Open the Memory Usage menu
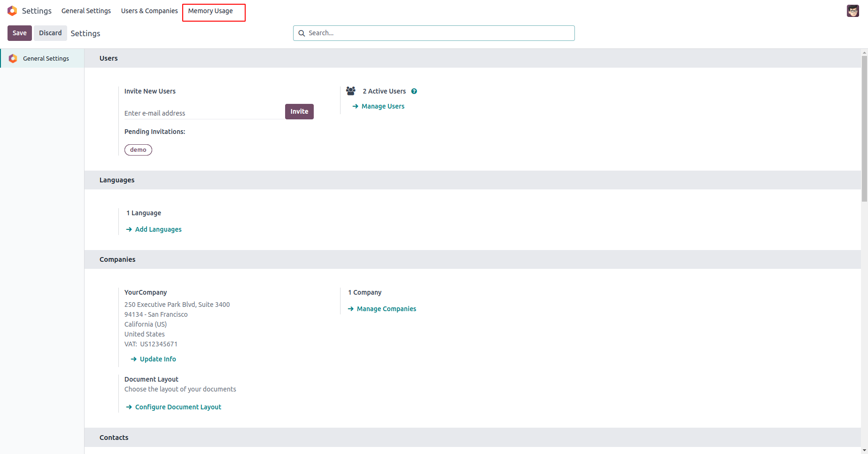 click(x=210, y=11)
